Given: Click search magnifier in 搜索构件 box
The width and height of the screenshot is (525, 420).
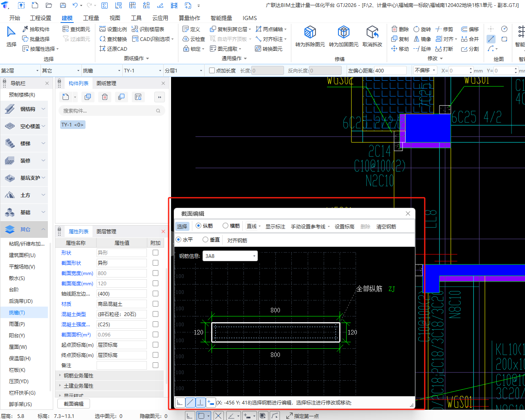Looking at the screenshot, I should 158,111.
